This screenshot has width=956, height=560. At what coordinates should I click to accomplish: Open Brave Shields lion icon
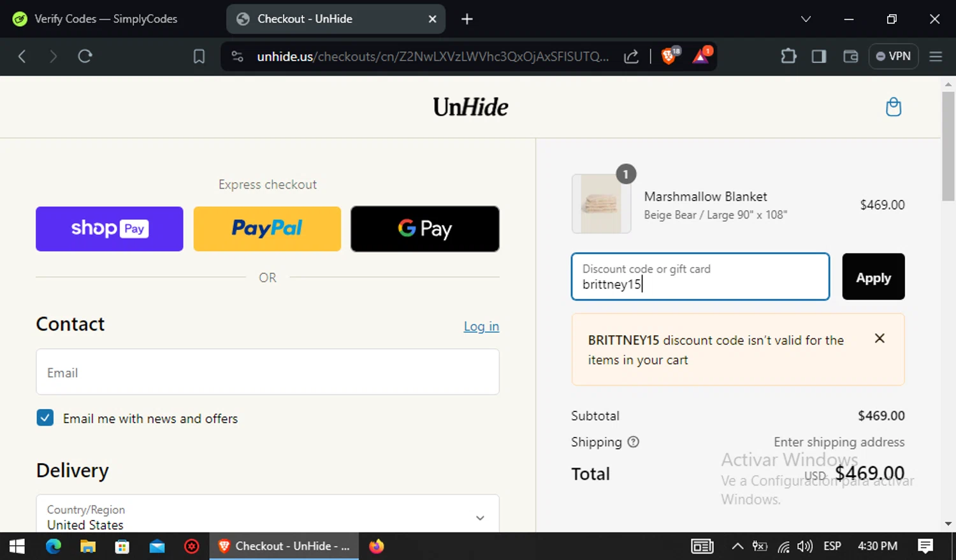click(x=669, y=56)
